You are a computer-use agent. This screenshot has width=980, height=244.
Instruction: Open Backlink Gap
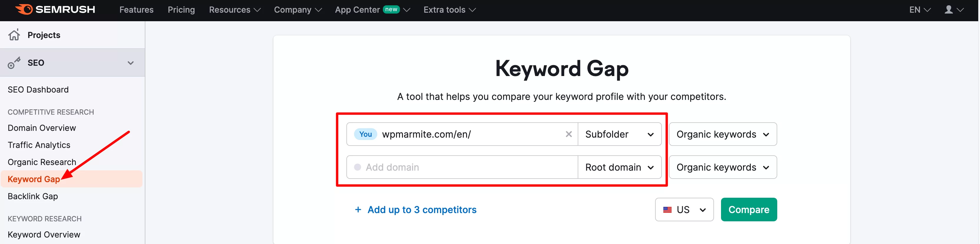tap(33, 197)
